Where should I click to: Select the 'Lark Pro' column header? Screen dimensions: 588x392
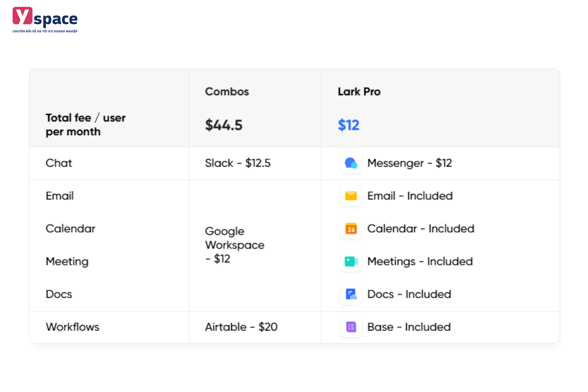(359, 92)
